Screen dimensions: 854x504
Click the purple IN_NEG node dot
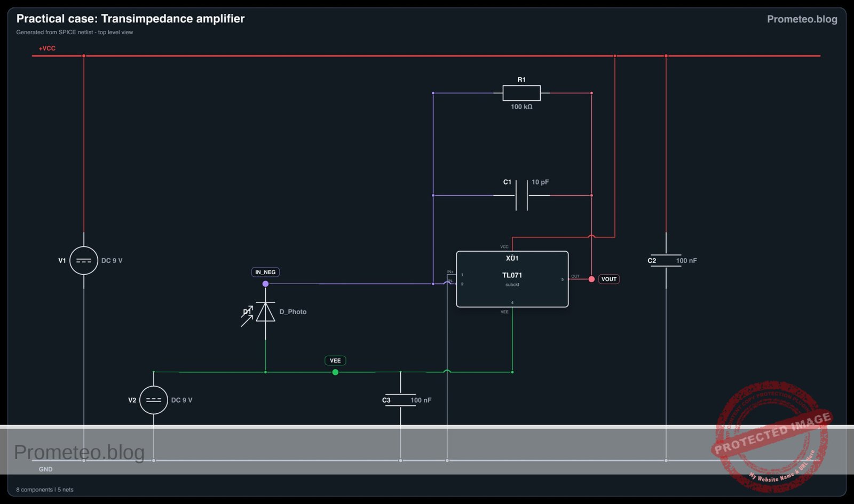click(265, 284)
